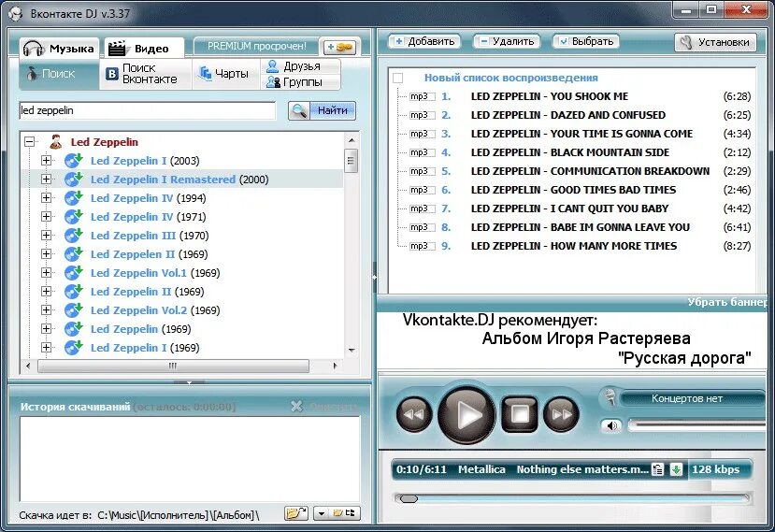Click artist icon next to Led Zeppelin root
Viewport: 775px width, 532px height.
click(56, 142)
